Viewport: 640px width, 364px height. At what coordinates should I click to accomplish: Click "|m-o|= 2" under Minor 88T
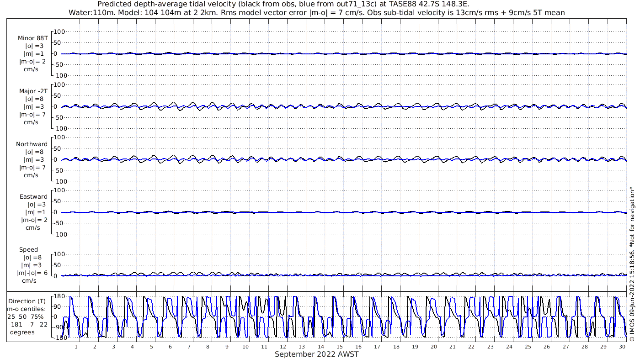[x=32, y=61]
